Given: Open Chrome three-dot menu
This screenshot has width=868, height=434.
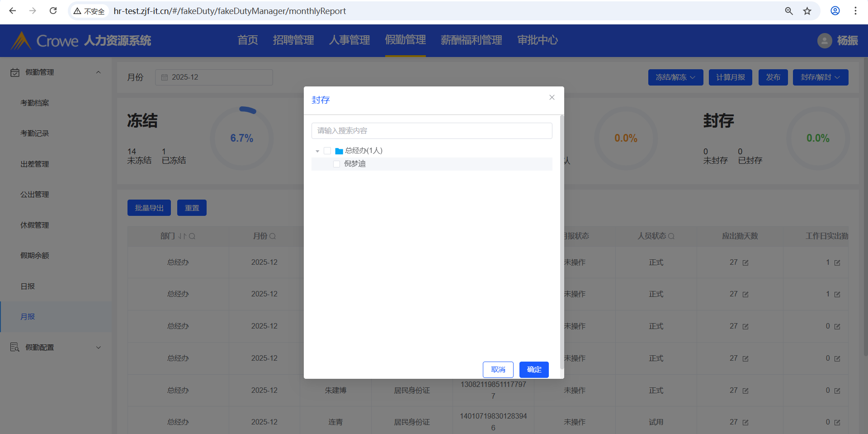Looking at the screenshot, I should tap(855, 11).
